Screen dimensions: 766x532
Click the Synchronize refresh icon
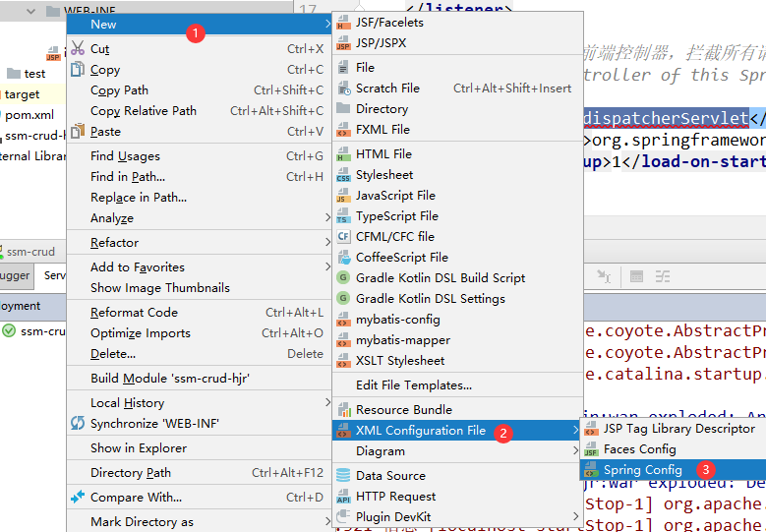78,423
